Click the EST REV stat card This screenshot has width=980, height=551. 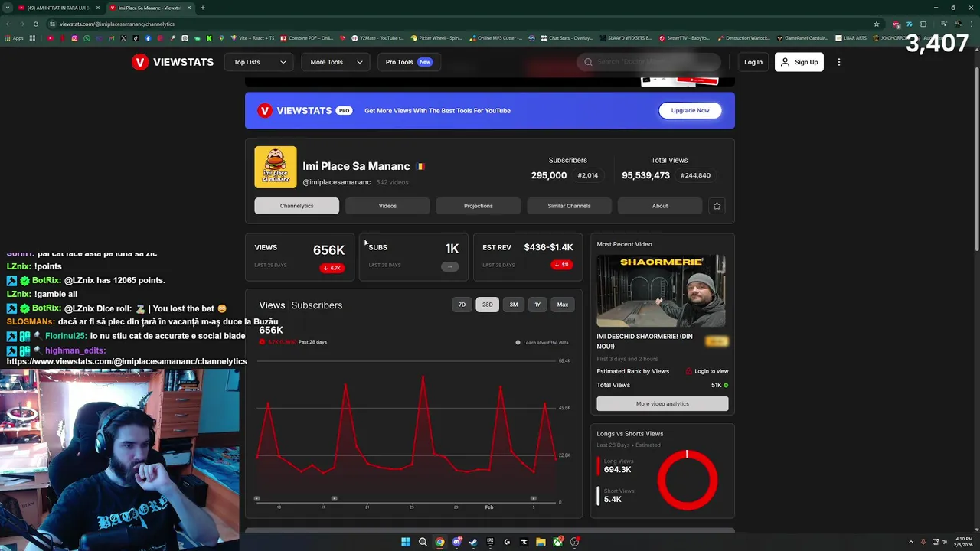[528, 257]
